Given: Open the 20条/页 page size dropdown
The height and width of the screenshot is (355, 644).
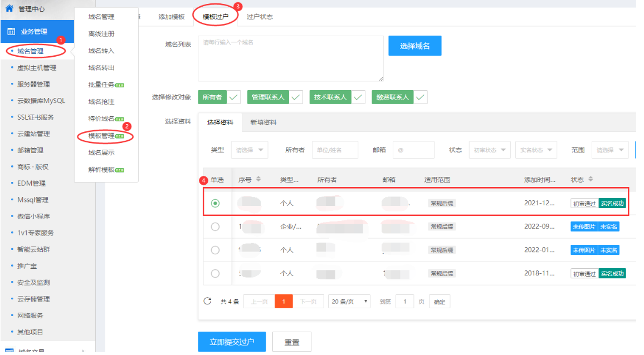Looking at the screenshot, I should click(x=349, y=301).
